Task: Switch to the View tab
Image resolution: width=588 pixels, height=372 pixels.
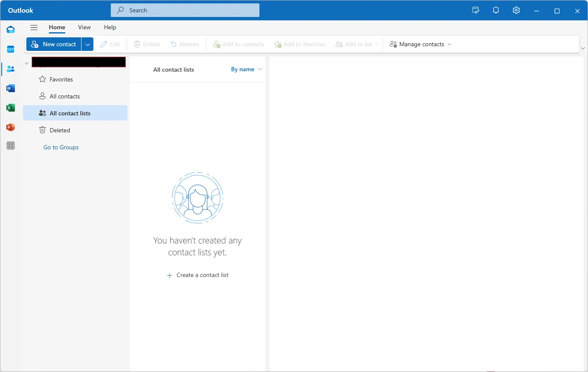Action: [x=84, y=28]
